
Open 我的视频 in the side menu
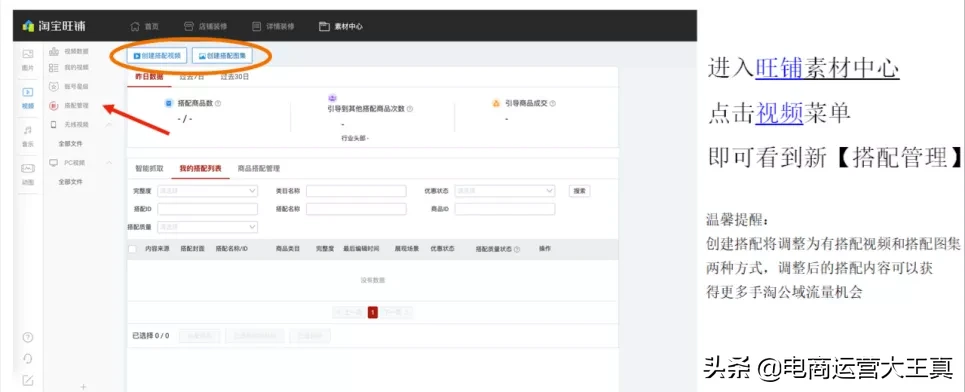(x=69, y=67)
